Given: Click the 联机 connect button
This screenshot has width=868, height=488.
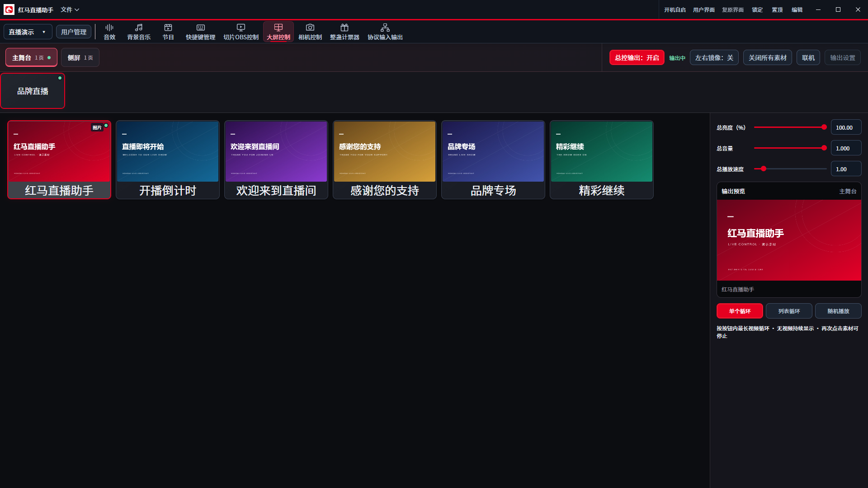Looking at the screenshot, I should (x=808, y=57).
